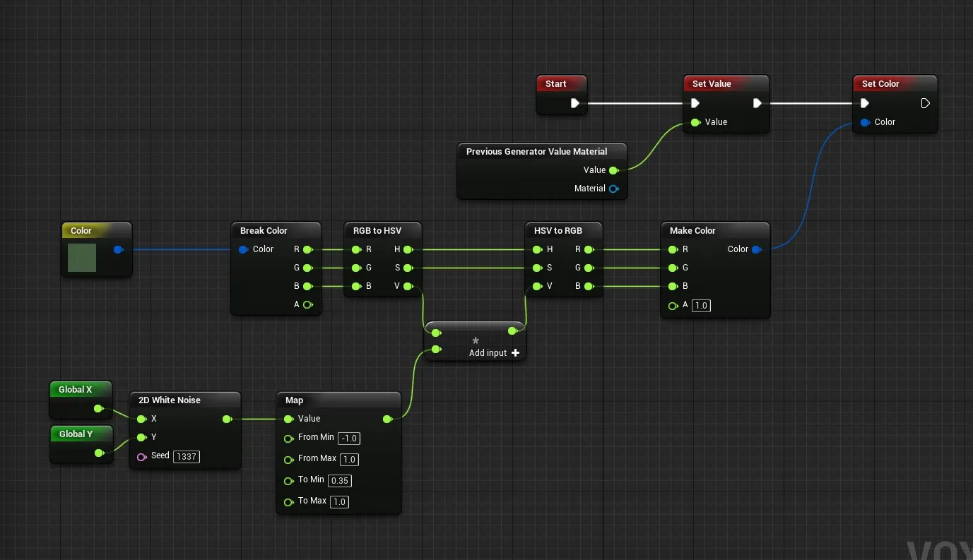Click the From Max input pin on Map
973x560 pixels.
click(x=288, y=459)
